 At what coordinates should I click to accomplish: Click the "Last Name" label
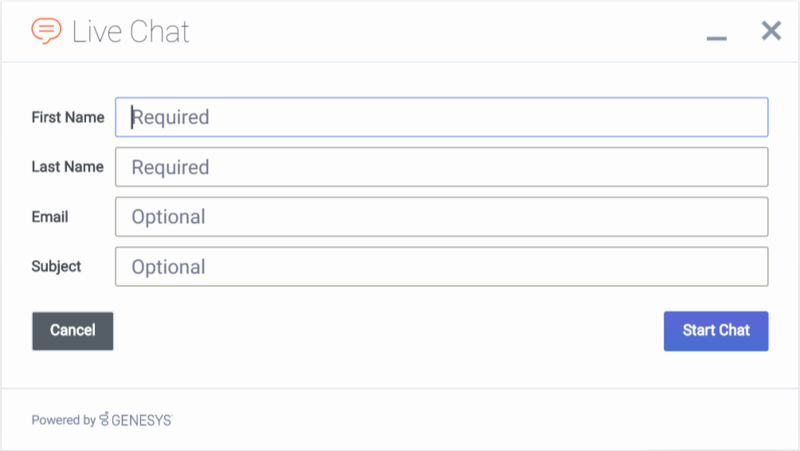[x=68, y=167]
